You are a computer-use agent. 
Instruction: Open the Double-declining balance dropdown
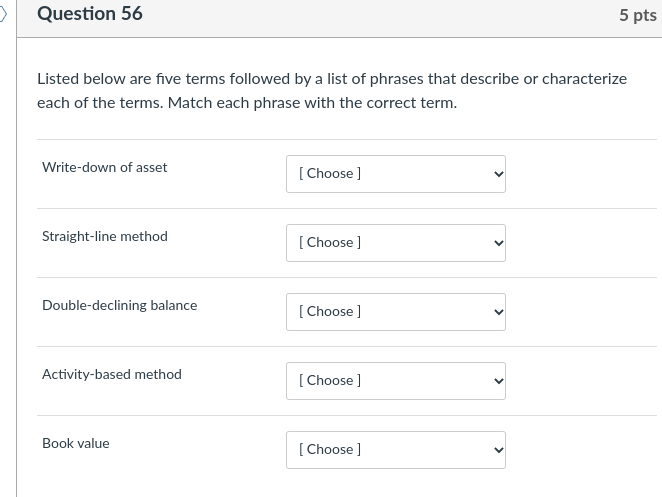tap(395, 312)
